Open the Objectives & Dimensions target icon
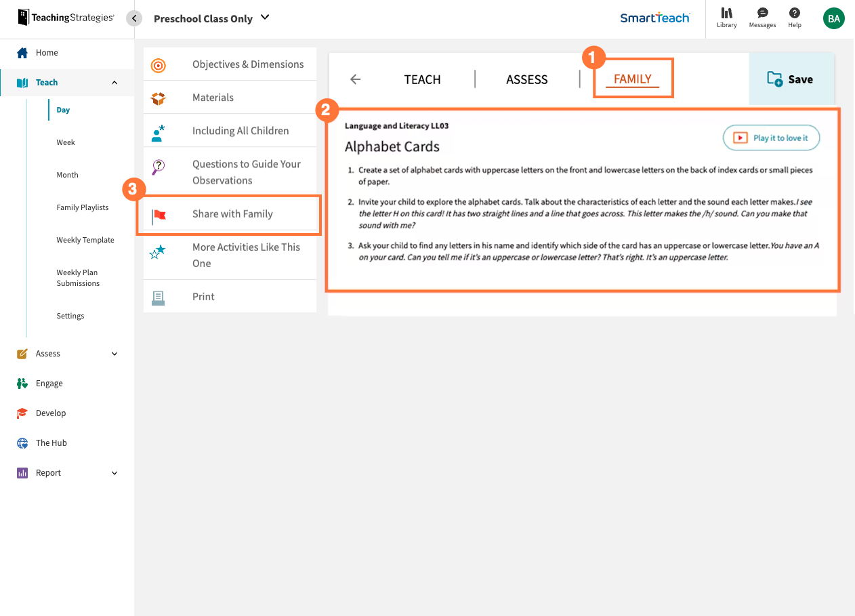The image size is (855, 616). 157,64
